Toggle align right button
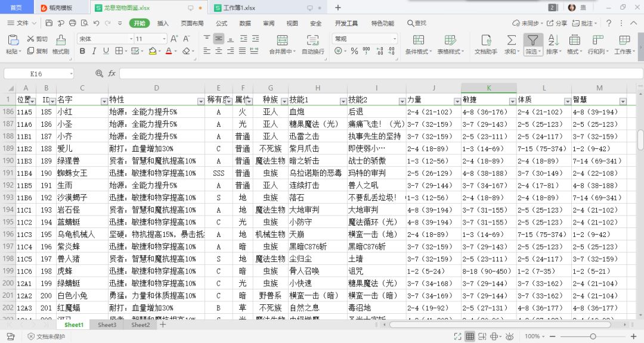Image resolution: width=644 pixels, height=343 pixels. (x=230, y=51)
